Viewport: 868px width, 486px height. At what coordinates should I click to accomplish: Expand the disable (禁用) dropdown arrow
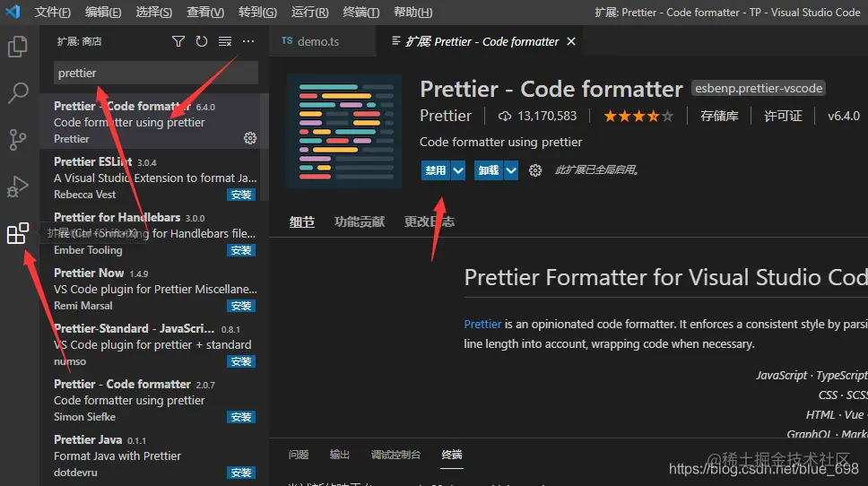[458, 170]
